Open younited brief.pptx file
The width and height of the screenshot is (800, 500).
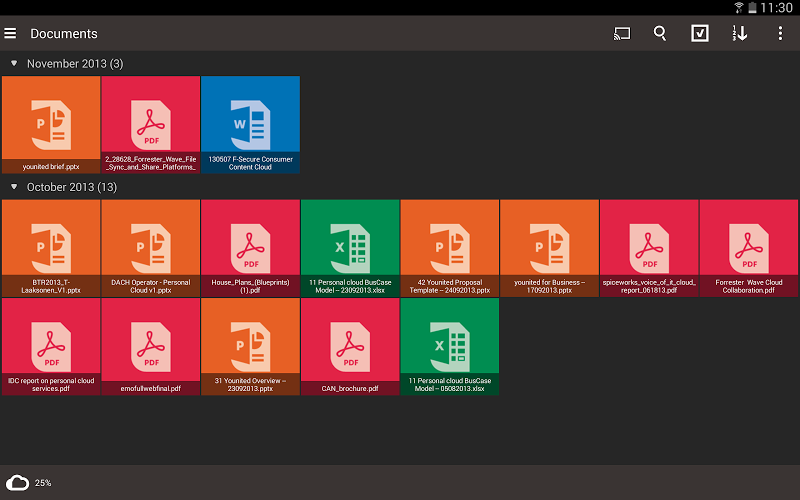[50, 125]
